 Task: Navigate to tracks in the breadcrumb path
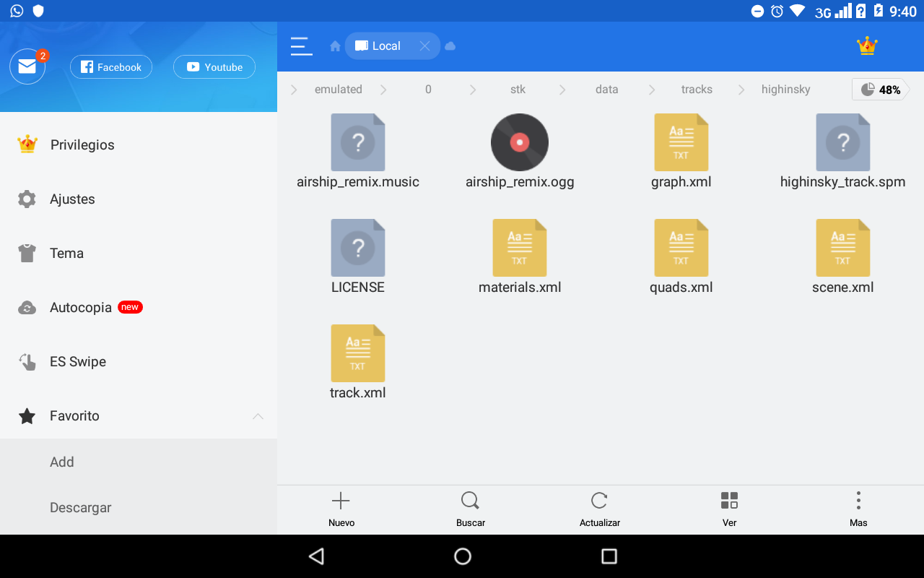tap(697, 90)
